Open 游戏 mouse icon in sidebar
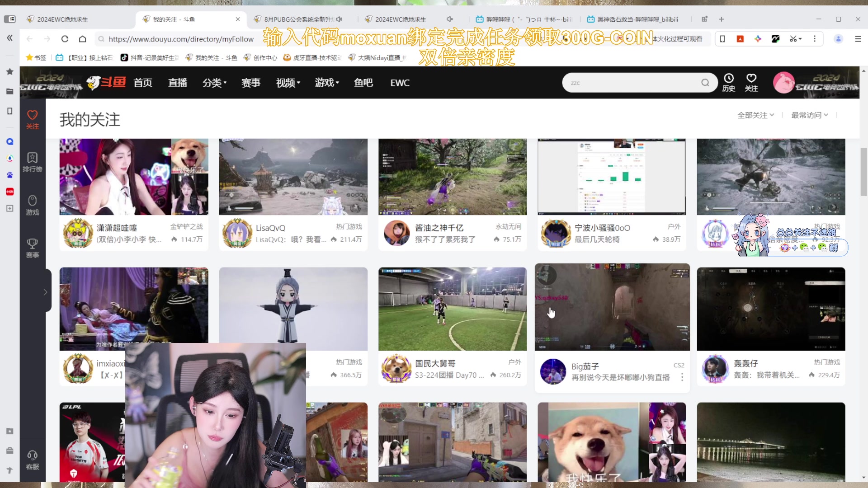This screenshot has width=868, height=488. (x=33, y=205)
